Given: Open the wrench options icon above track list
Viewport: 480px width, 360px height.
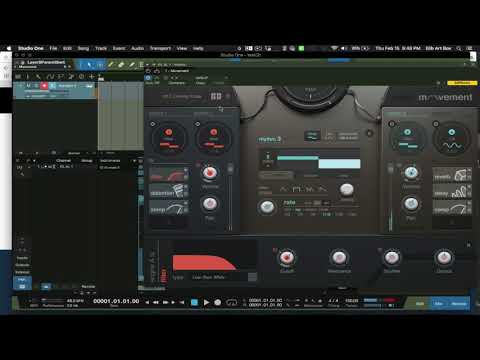Looking at the screenshot, I should coord(38,77).
